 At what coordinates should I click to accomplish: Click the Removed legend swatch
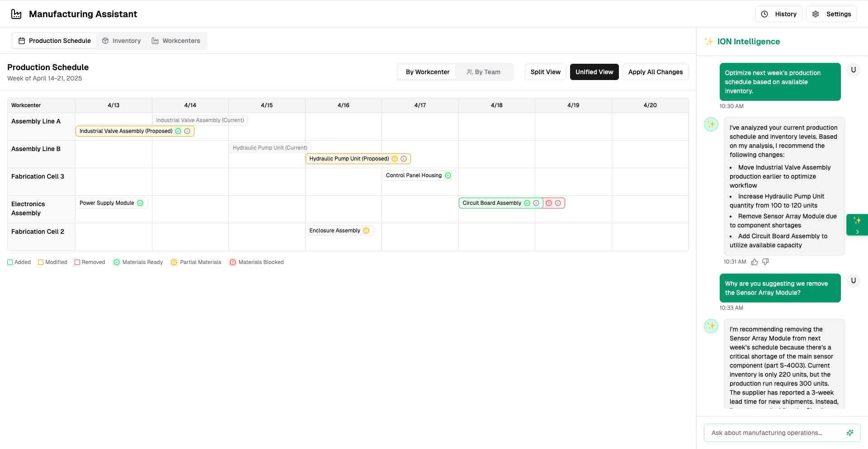pos(77,262)
